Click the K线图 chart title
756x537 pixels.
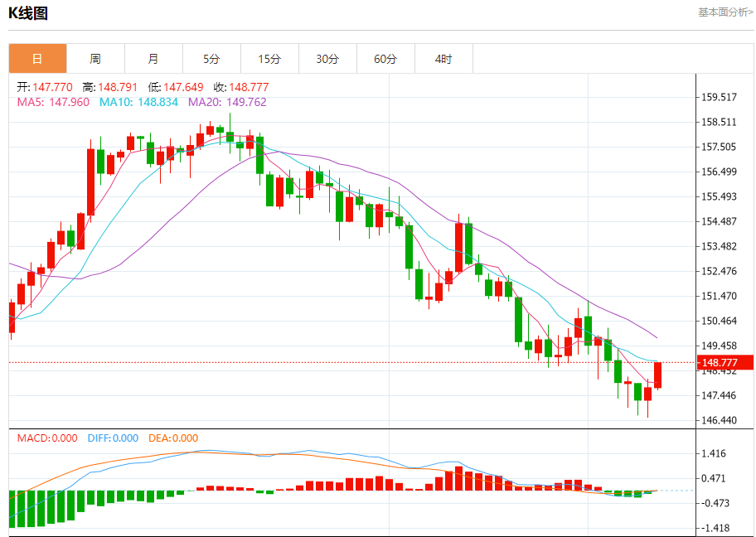28,13
